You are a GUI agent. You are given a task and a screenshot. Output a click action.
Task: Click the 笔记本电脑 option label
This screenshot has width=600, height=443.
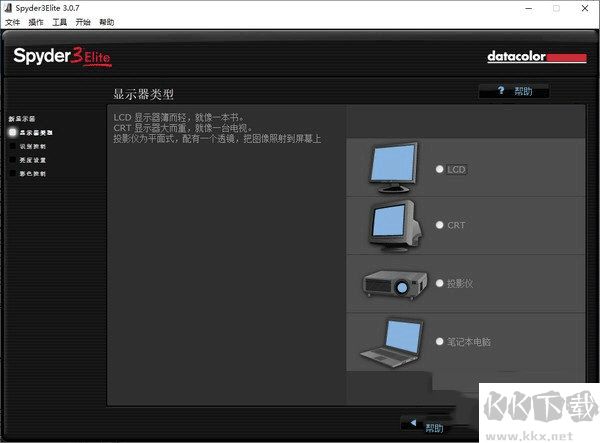pyautogui.click(x=469, y=342)
